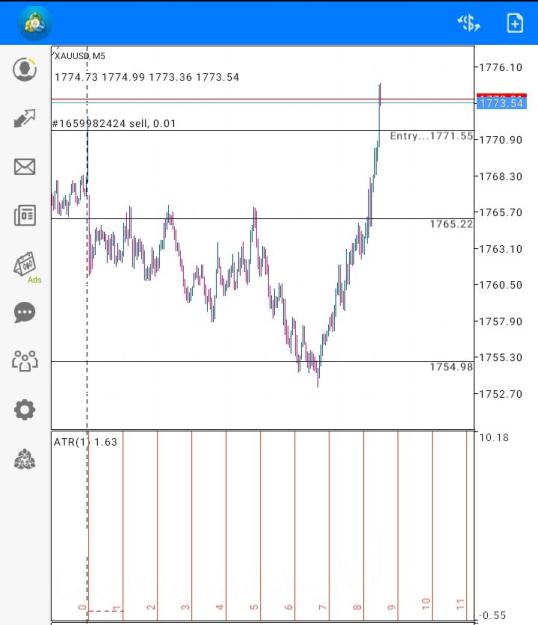Tap the 10.18 ATR scale value
The width and height of the screenshot is (538, 625).
coord(494,438)
